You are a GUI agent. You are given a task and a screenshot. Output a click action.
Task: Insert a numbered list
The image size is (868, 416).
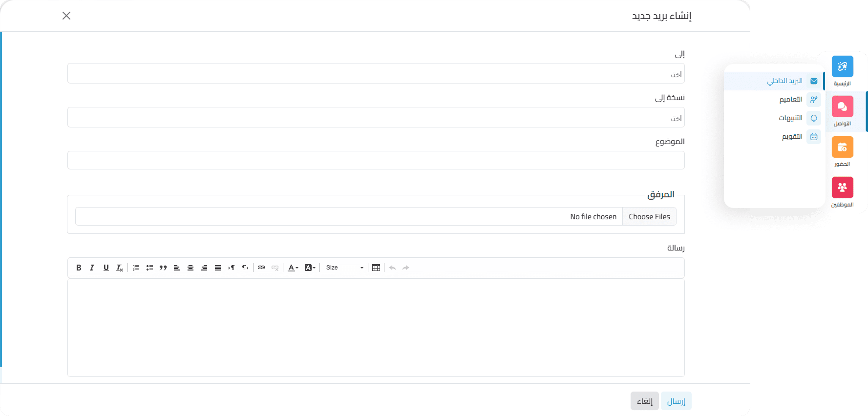tap(136, 268)
